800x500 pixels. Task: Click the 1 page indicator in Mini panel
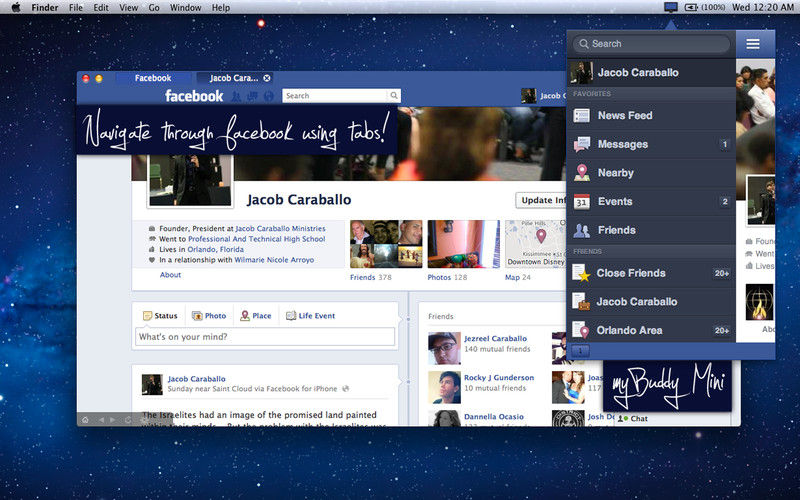coord(580,351)
